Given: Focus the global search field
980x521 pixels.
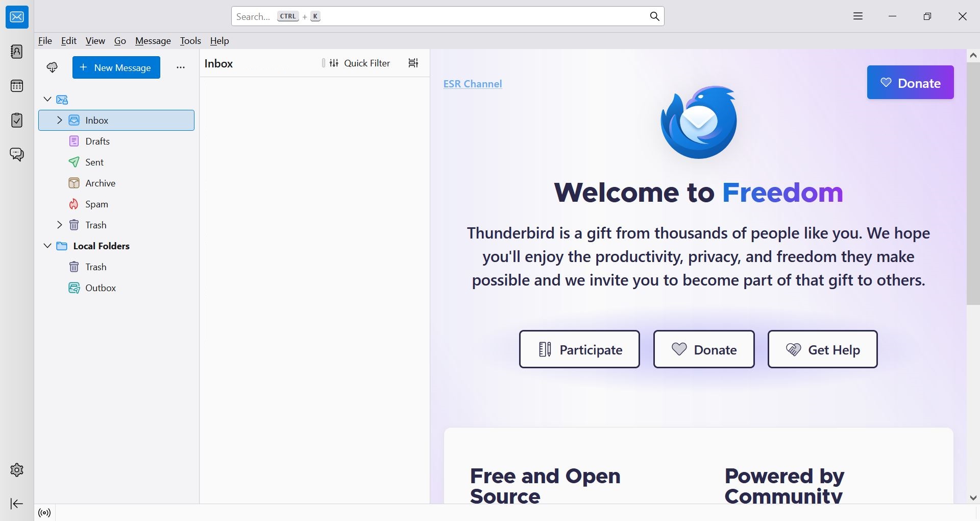Looking at the screenshot, I should coord(448,16).
